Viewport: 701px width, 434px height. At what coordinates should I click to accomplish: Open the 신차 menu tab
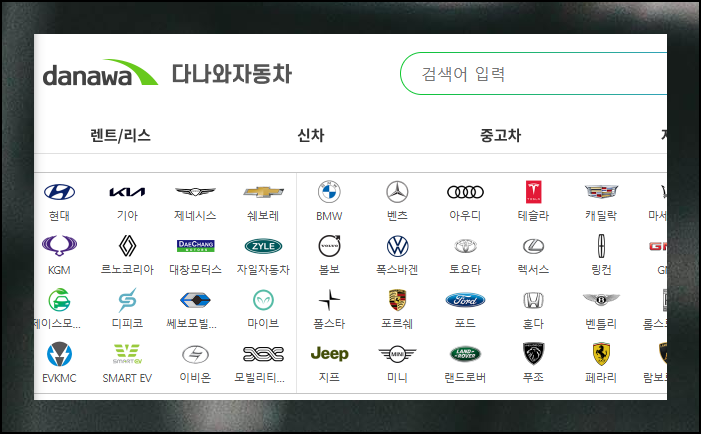pyautogui.click(x=311, y=135)
